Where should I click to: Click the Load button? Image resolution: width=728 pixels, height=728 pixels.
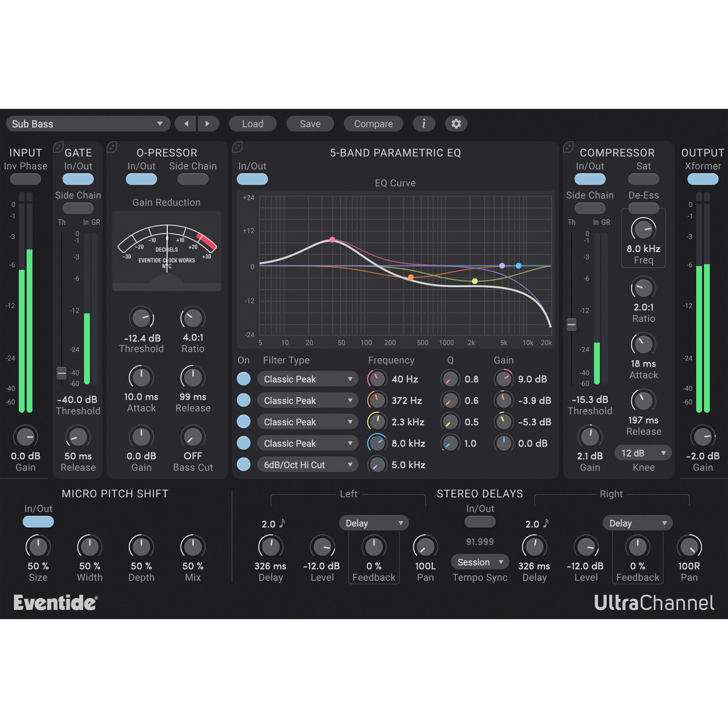[253, 124]
